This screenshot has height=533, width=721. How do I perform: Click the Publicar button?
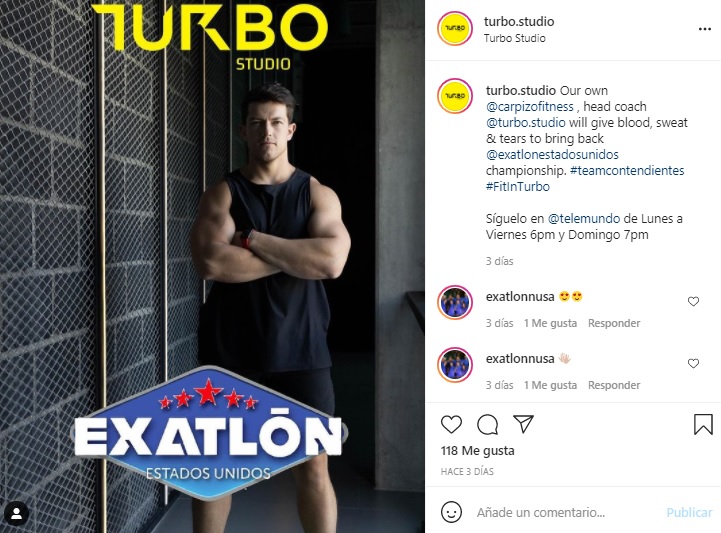[689, 512]
